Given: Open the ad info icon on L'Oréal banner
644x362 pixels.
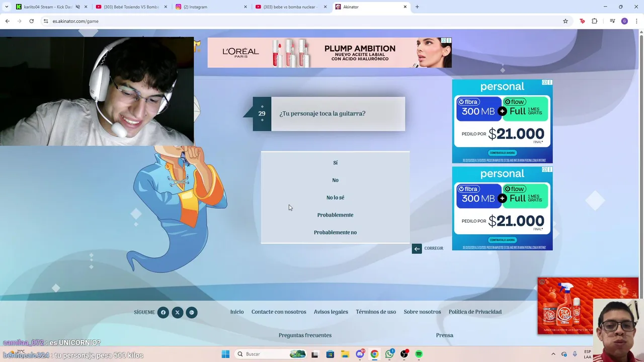Looking at the screenshot, I should click(444, 40).
